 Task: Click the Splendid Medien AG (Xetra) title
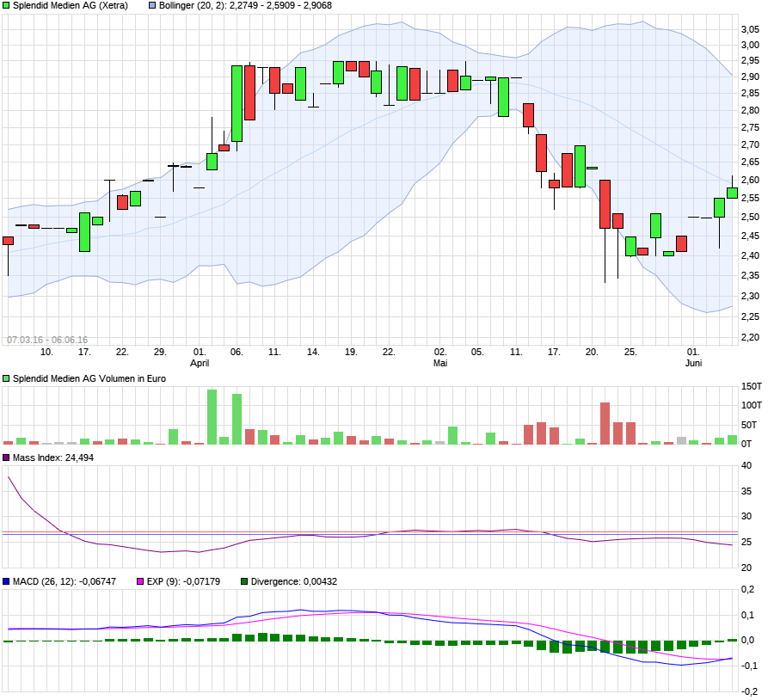pyautogui.click(x=71, y=5)
